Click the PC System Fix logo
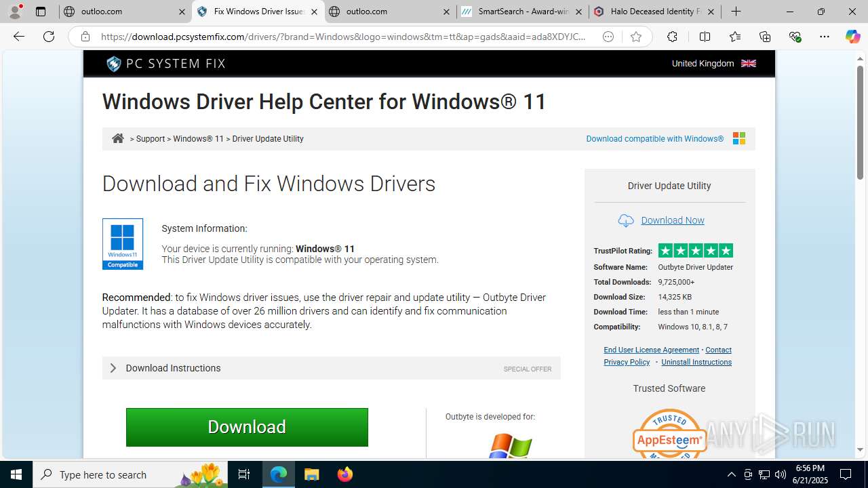The height and width of the screenshot is (488, 868). click(x=165, y=64)
